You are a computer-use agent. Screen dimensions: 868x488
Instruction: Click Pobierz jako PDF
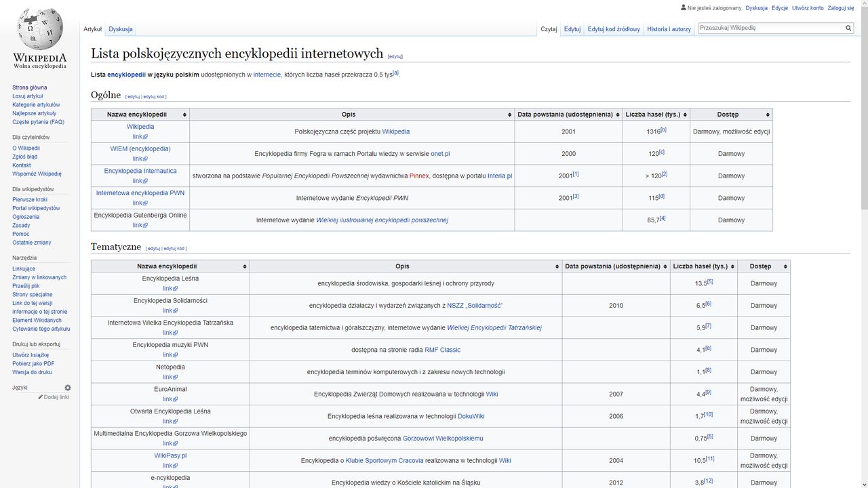(33, 364)
